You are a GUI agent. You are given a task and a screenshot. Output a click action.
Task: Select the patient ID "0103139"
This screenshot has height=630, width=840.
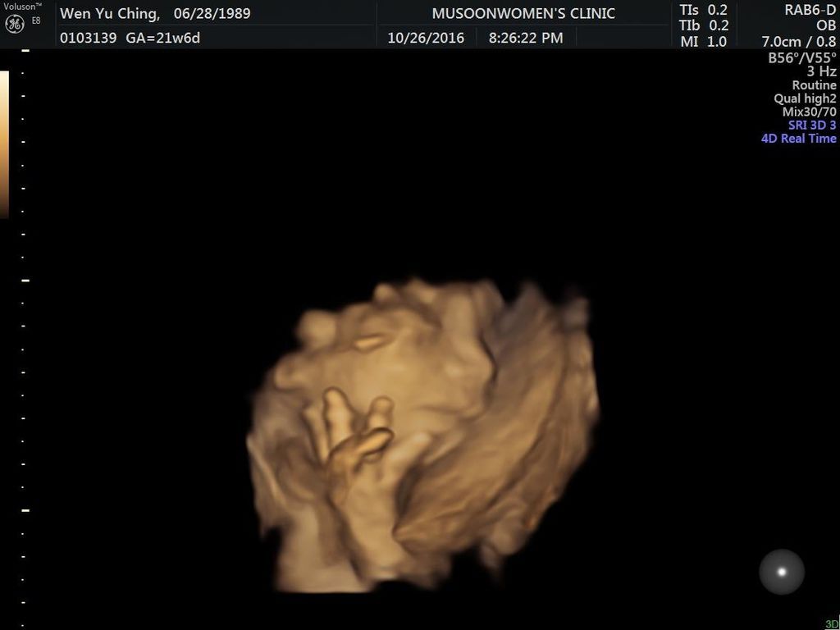click(x=88, y=38)
